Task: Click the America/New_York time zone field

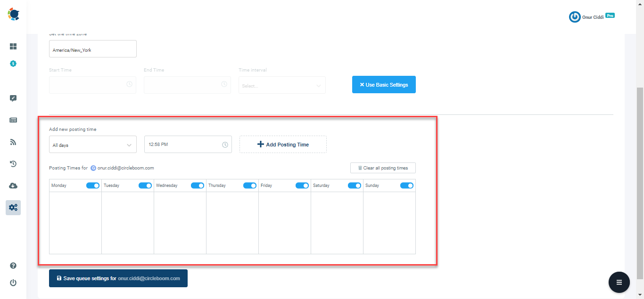Action: (92, 48)
